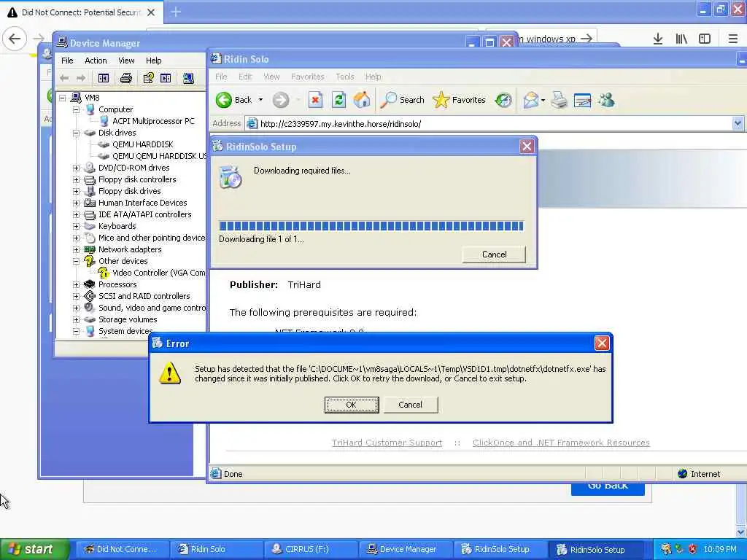747x560 pixels.
Task: Click the IE Refresh icon
Action: [338, 100]
